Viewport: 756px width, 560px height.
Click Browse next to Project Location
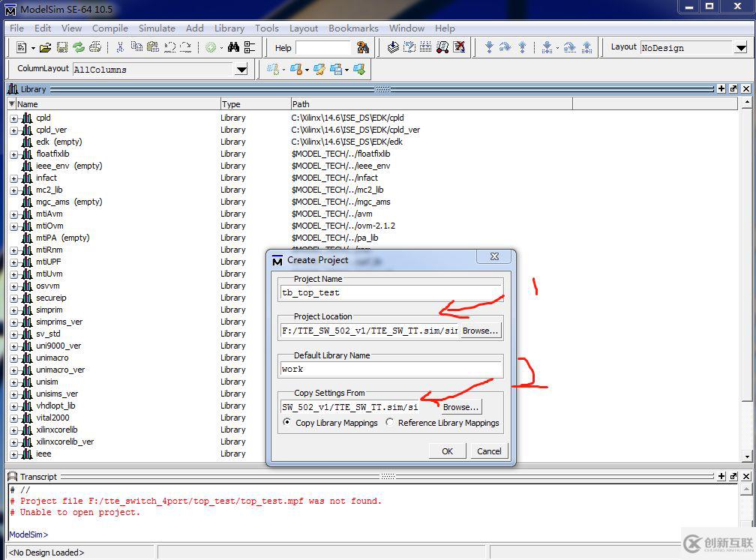[x=479, y=331]
